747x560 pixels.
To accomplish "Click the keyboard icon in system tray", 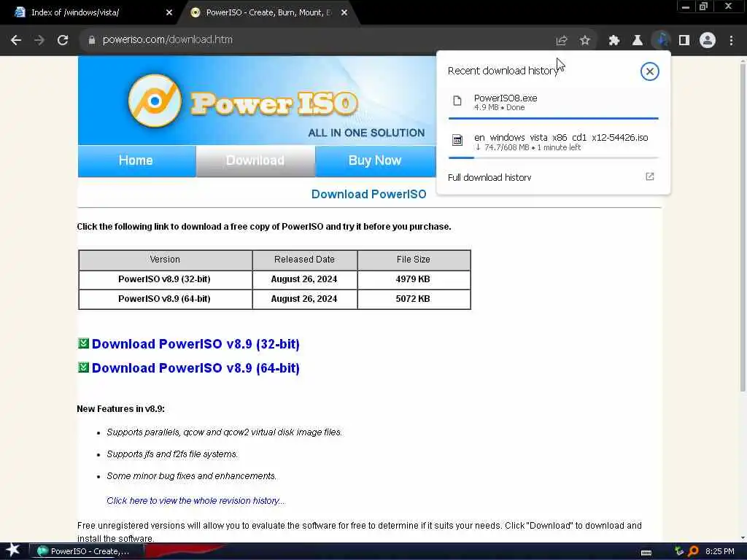I will [646, 553].
